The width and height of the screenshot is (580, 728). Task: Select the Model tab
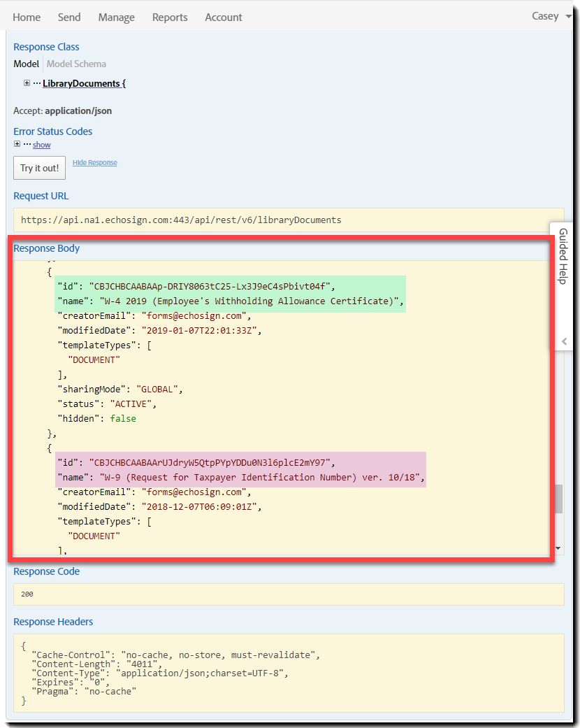pyautogui.click(x=26, y=64)
